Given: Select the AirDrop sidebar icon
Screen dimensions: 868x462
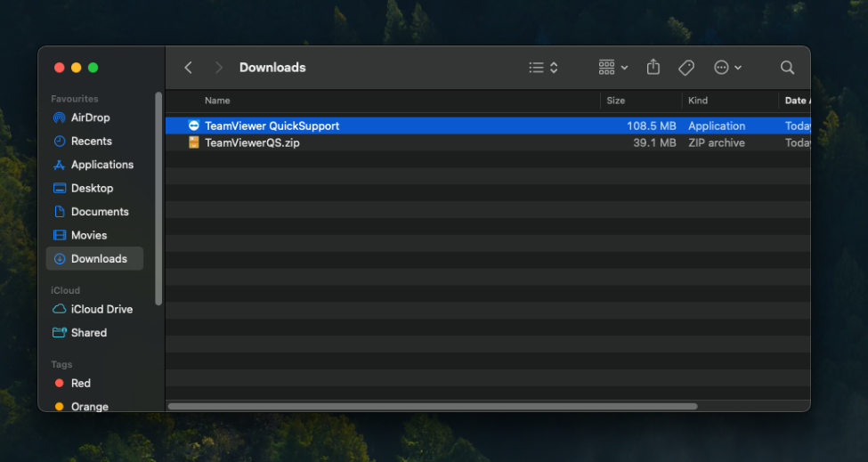Looking at the screenshot, I should 60,118.
